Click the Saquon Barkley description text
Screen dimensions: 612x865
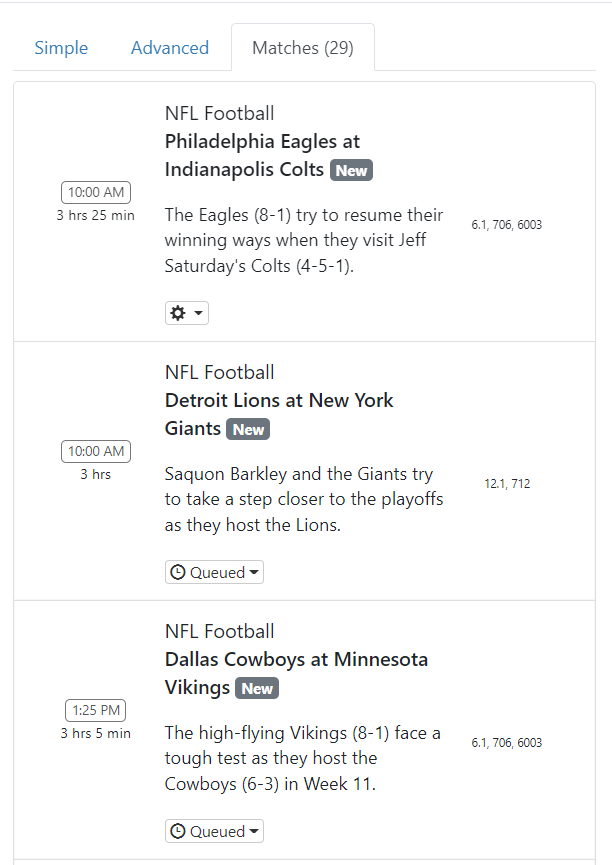(304, 499)
